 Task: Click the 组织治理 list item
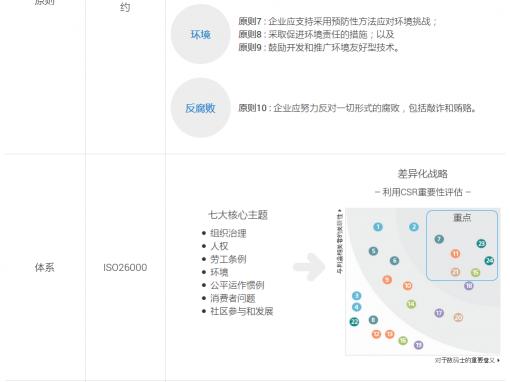tap(228, 233)
